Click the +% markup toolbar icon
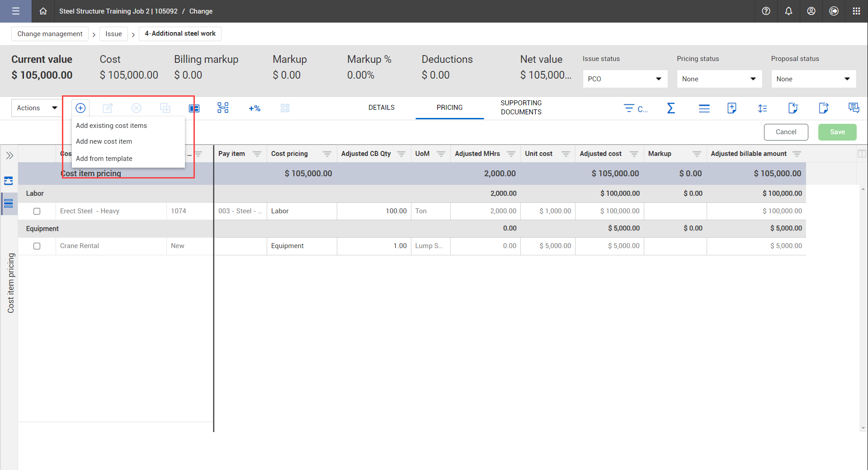 [x=255, y=108]
